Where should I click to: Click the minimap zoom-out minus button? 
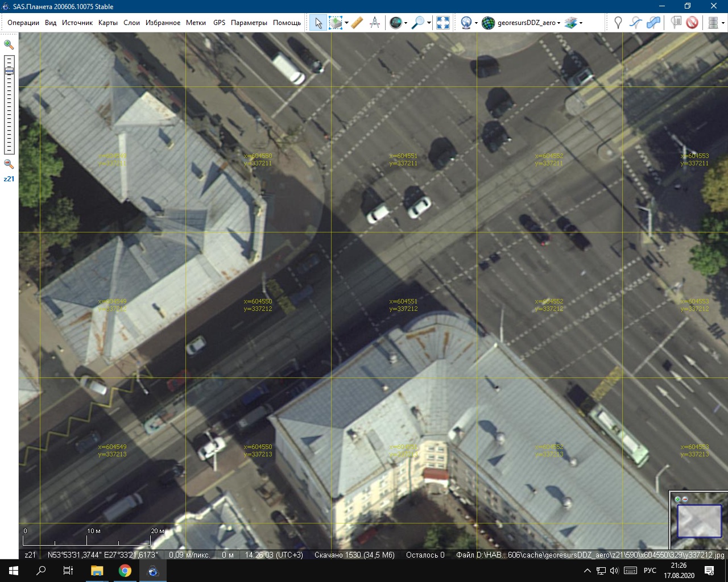pos(685,499)
